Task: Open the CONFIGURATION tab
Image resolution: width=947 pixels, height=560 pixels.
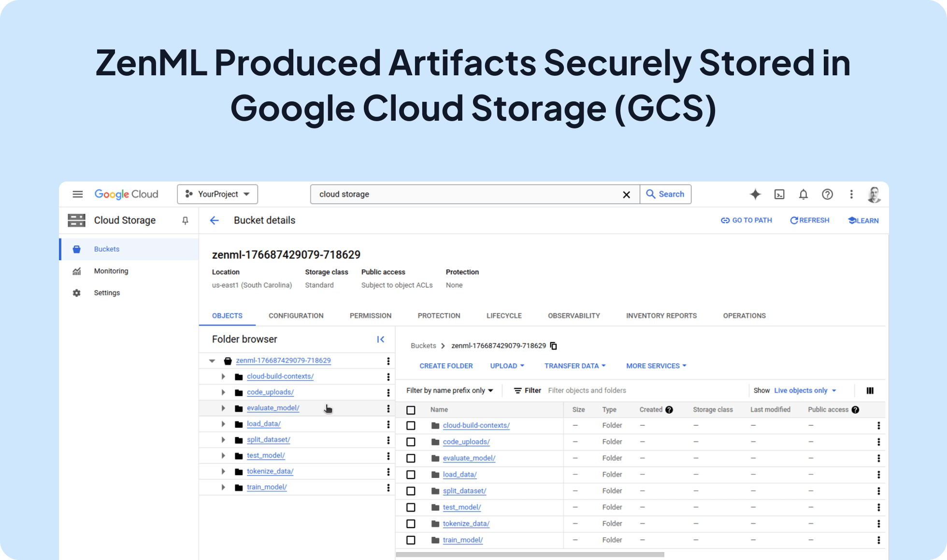Action: pyautogui.click(x=296, y=315)
